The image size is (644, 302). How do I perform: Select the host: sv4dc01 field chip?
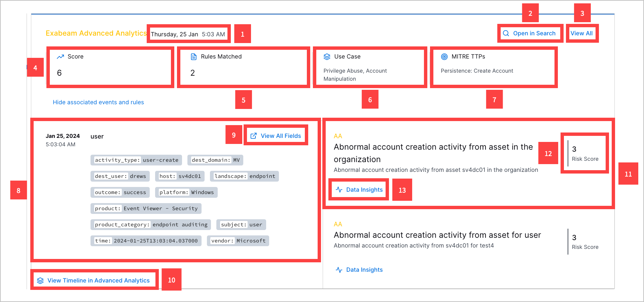click(180, 176)
